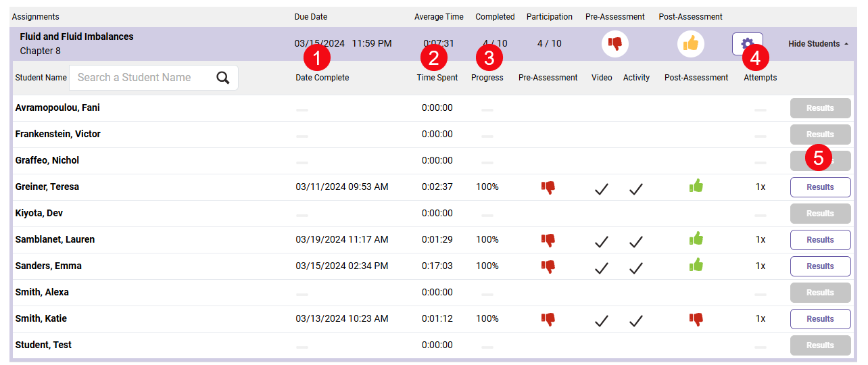Click Lauren Samblanet's pre-assessment thumbs-down icon

pos(548,240)
